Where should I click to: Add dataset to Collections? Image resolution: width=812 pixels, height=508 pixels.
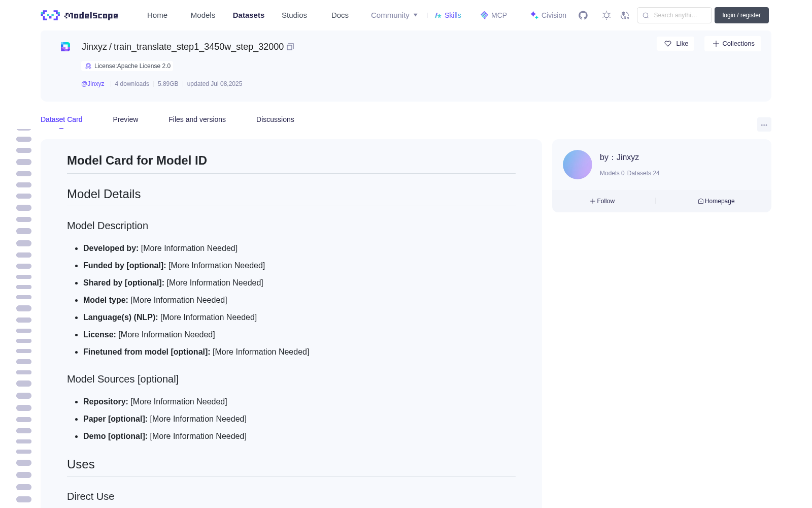pos(733,44)
